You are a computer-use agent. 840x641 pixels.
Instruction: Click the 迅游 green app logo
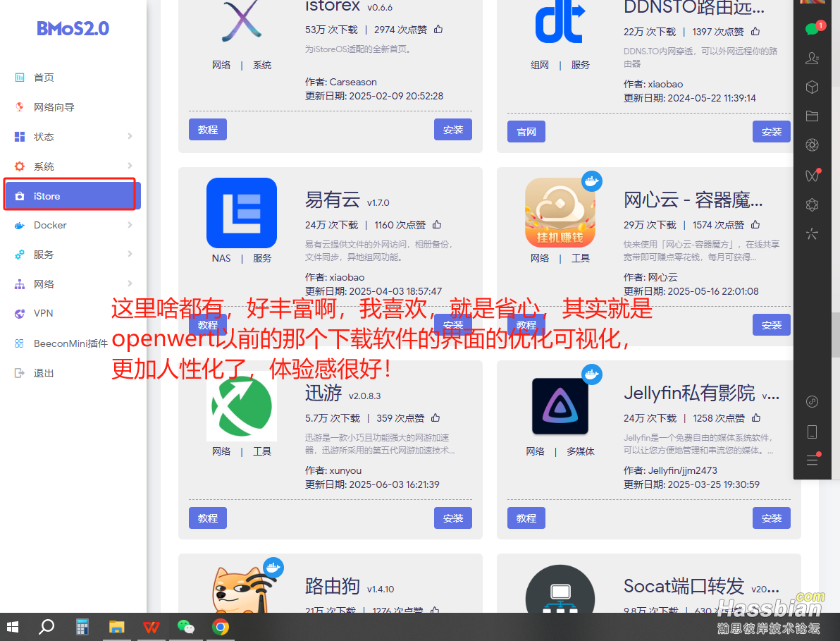[x=242, y=406]
